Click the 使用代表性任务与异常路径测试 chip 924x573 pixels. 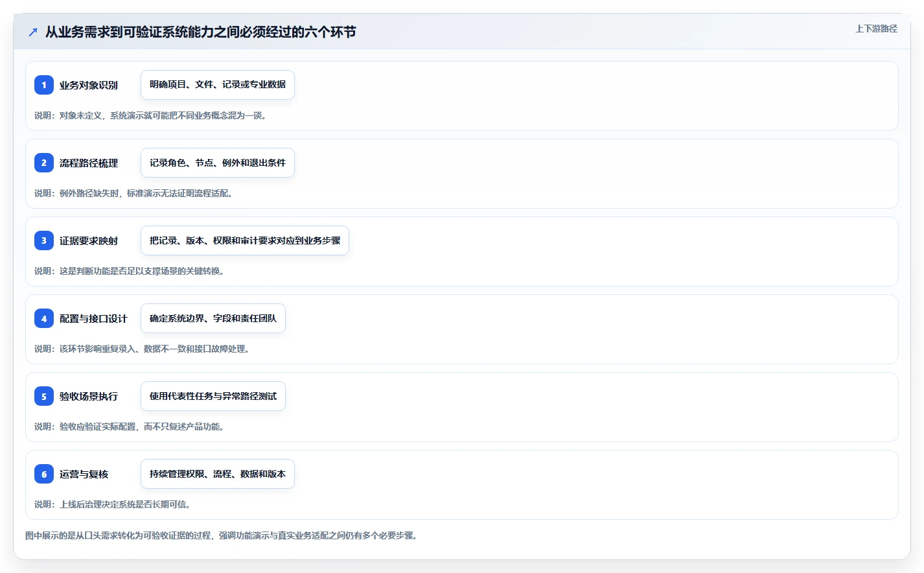point(213,396)
